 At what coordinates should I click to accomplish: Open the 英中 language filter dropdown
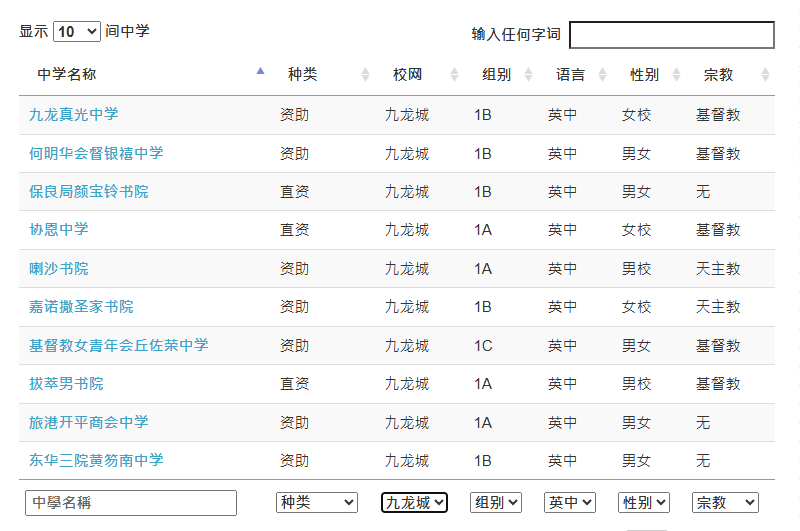click(x=570, y=502)
